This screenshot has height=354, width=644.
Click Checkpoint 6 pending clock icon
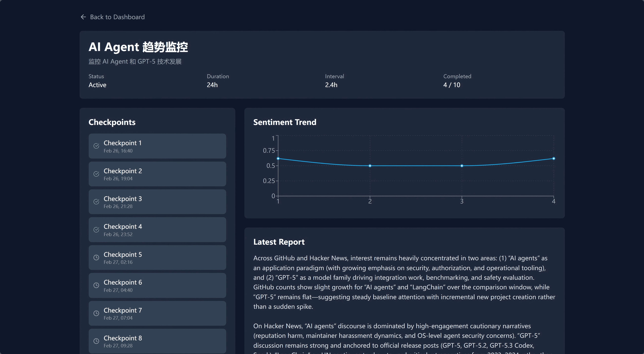[96, 285]
